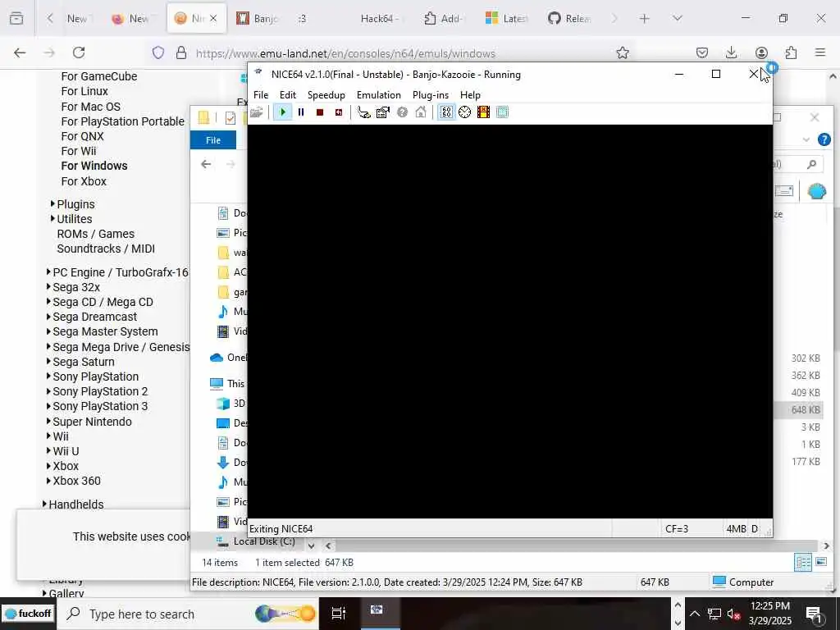This screenshot has height=630, width=840.
Task: Go back in File Explorer window
Action: (206, 164)
